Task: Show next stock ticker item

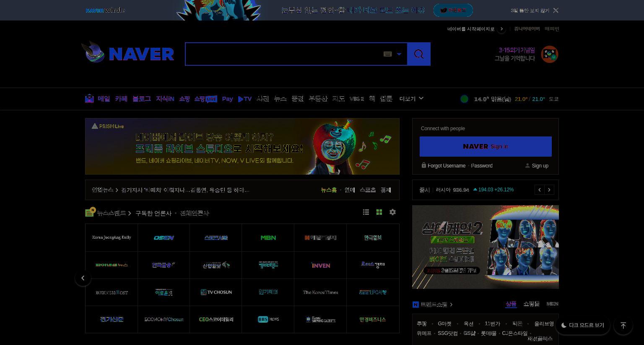Action: (549, 190)
